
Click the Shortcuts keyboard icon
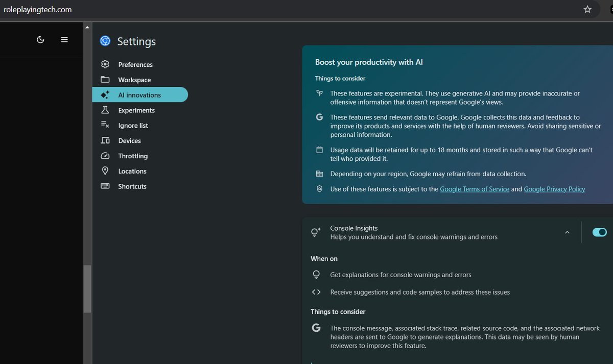pos(105,186)
